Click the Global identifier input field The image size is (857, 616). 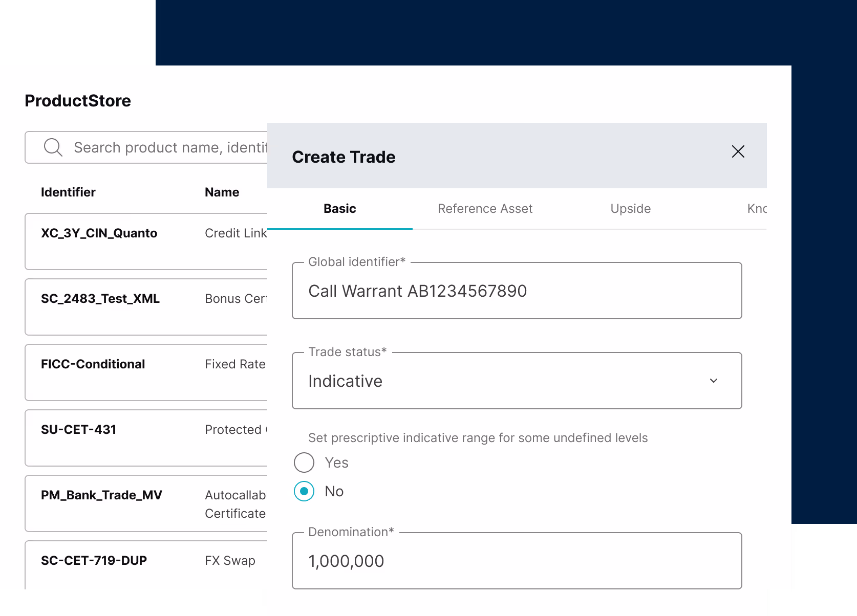517,291
